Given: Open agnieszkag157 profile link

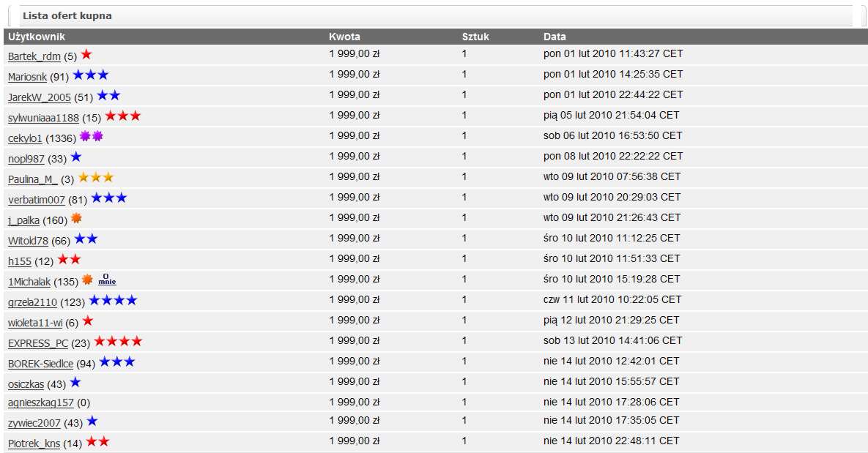Looking at the screenshot, I should [40, 403].
